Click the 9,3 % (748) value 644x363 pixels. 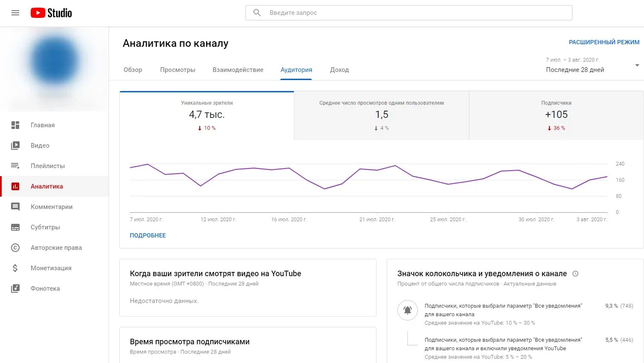click(x=619, y=306)
